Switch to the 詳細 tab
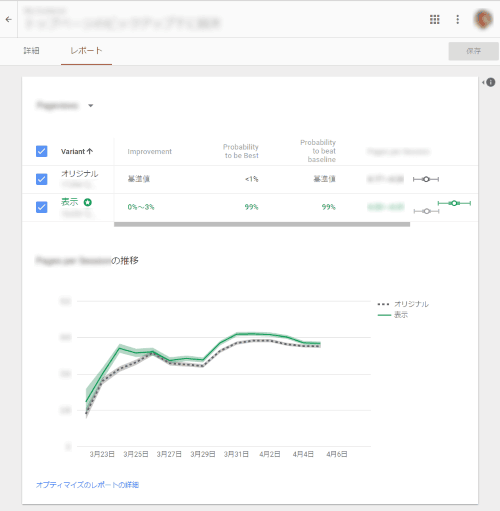Screen dimensions: 500x511 click(31, 51)
